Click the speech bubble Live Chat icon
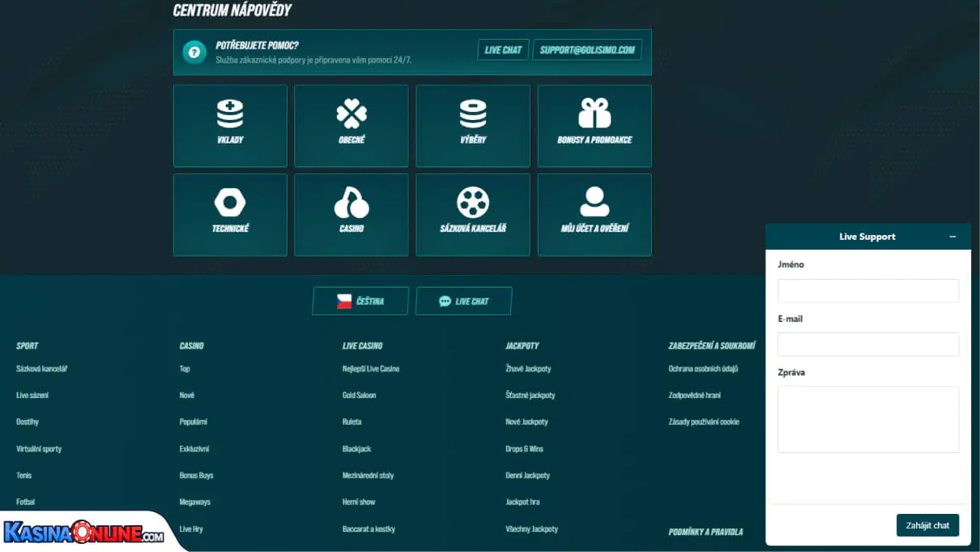This screenshot has width=980, height=552. click(444, 301)
